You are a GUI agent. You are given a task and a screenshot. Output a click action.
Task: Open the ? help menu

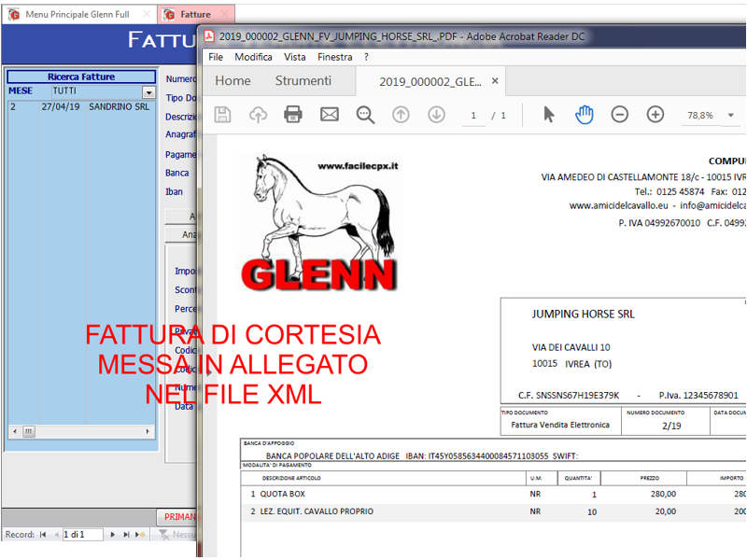pos(366,57)
